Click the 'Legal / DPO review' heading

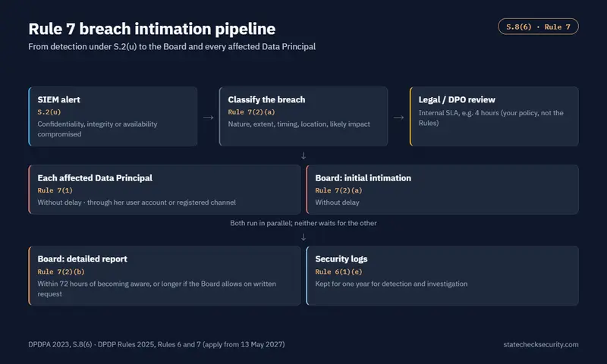(x=457, y=100)
